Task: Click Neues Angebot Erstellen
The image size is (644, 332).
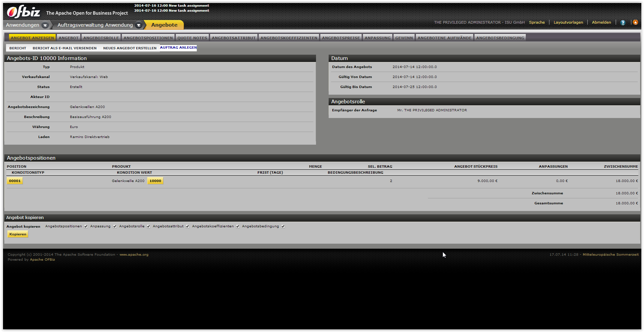Action: pos(130,48)
